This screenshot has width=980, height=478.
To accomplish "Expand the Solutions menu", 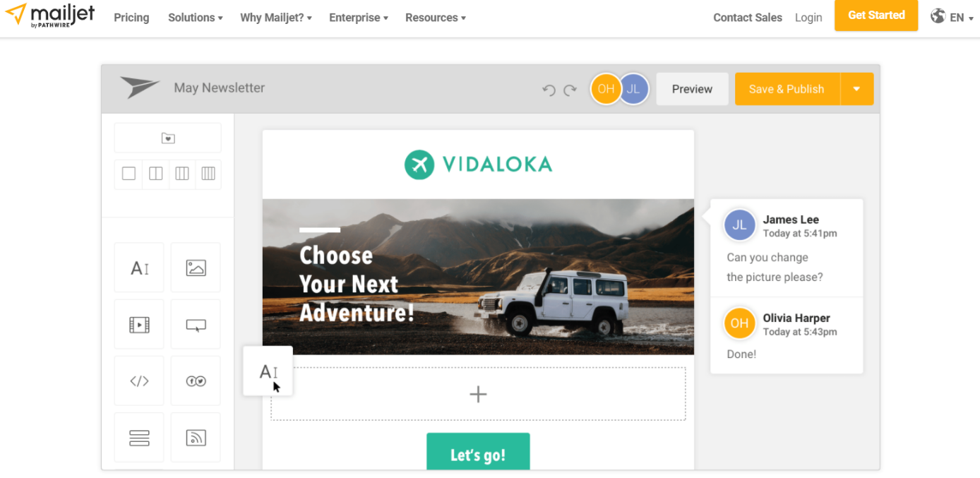I will click(x=196, y=18).
